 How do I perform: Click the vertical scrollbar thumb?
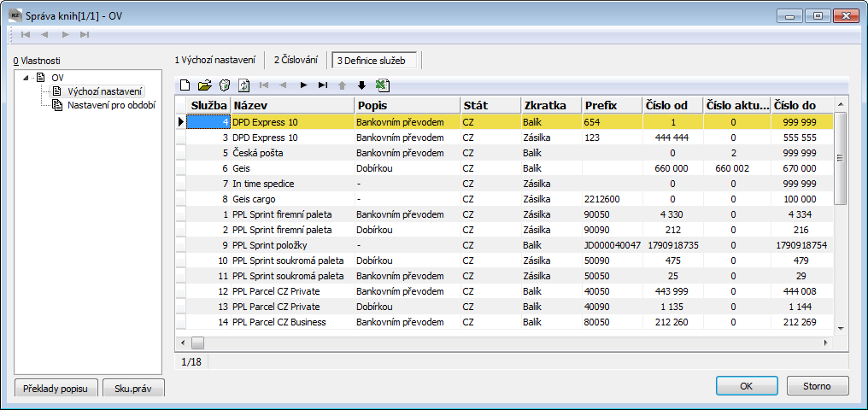[840, 158]
